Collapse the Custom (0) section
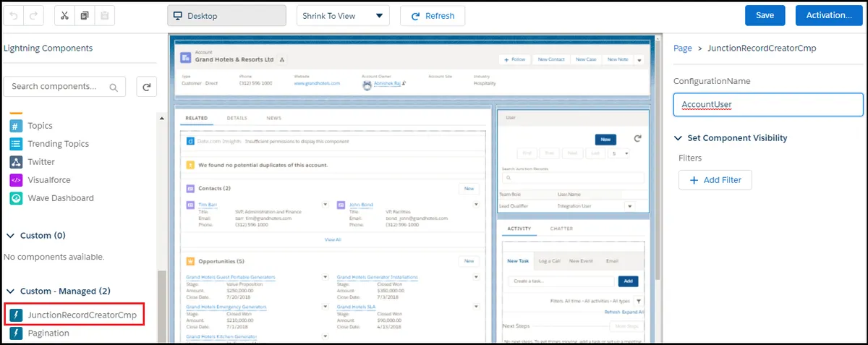The height and width of the screenshot is (345, 868). click(x=11, y=236)
